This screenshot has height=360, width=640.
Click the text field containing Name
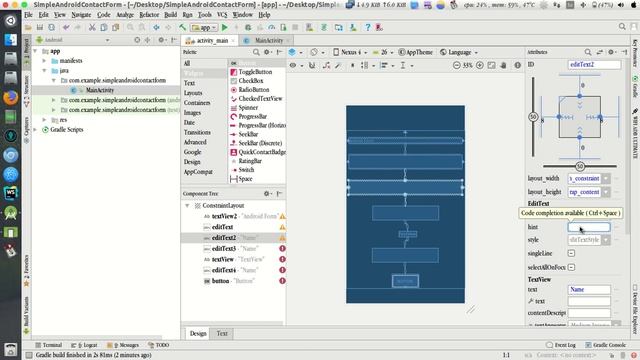pos(589,289)
